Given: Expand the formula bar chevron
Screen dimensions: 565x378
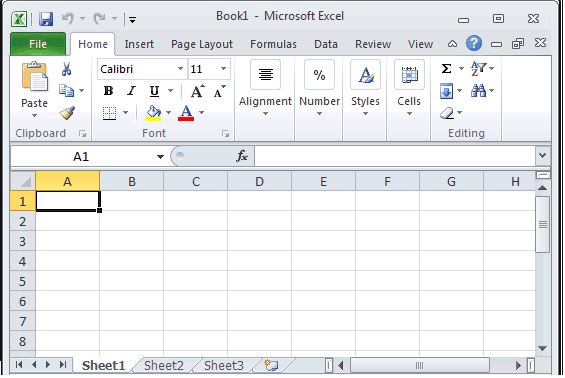Looking at the screenshot, I should [x=543, y=156].
